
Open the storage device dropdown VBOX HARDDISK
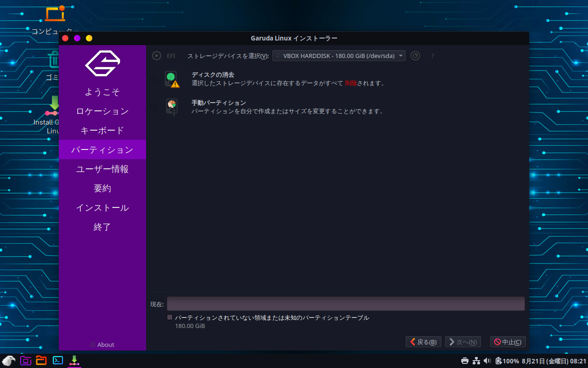pos(339,56)
